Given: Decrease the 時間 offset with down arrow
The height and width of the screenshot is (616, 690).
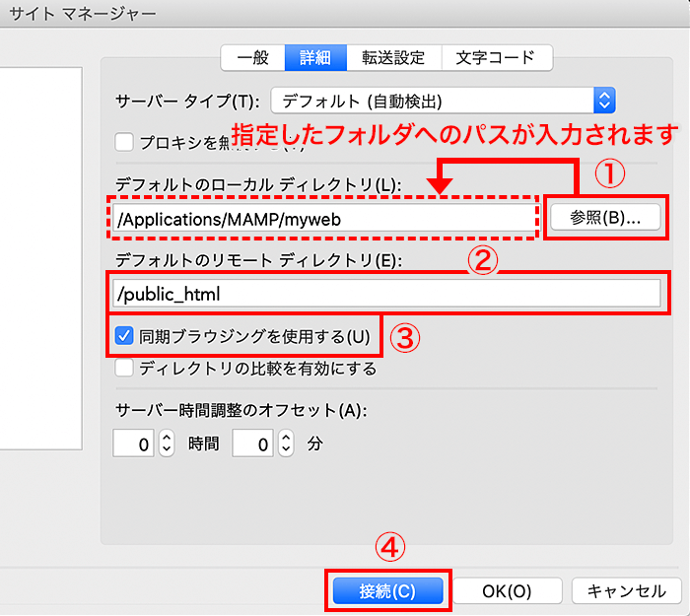Looking at the screenshot, I should point(167,450).
